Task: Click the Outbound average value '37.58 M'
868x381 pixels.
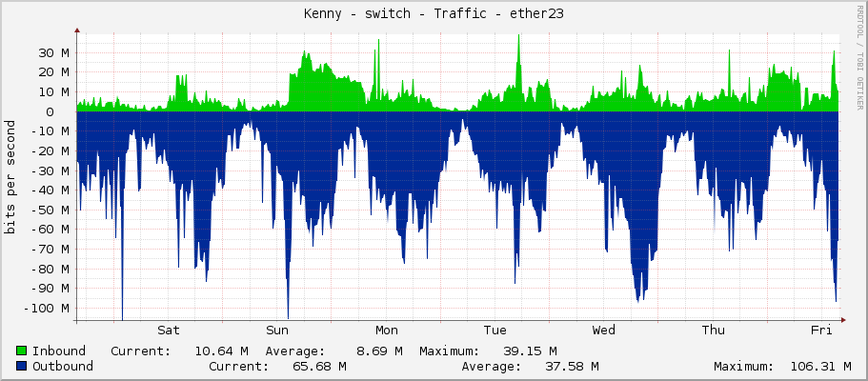Action: [x=572, y=367]
